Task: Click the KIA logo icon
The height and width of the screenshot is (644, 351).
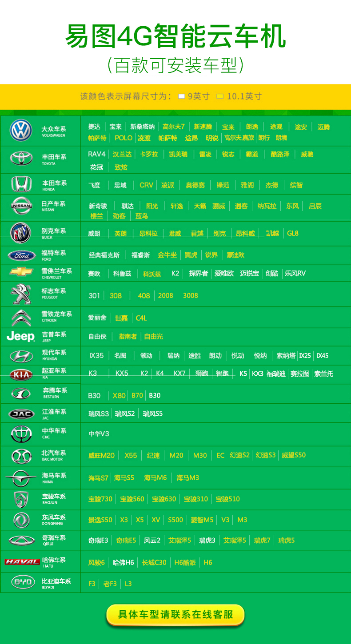Action: pos(21,375)
